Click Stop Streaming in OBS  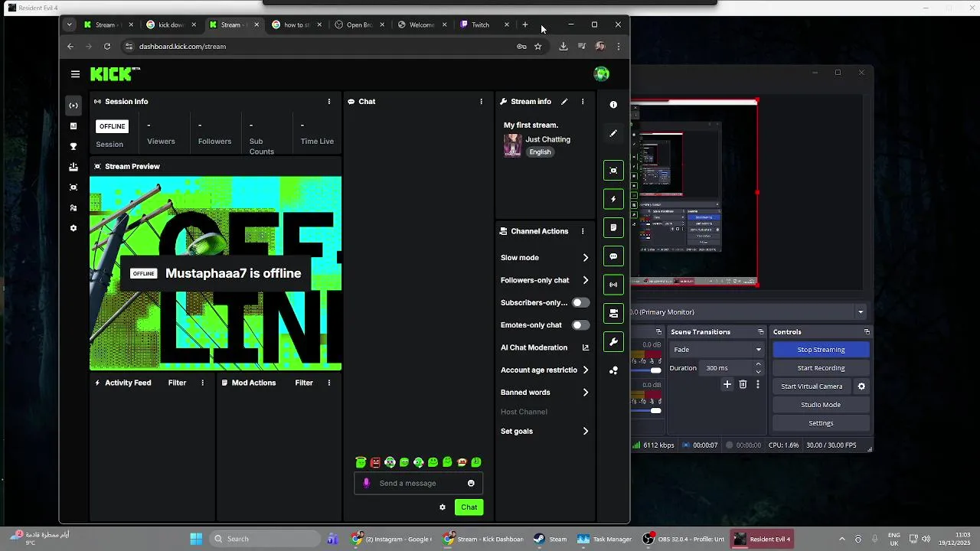click(x=821, y=350)
